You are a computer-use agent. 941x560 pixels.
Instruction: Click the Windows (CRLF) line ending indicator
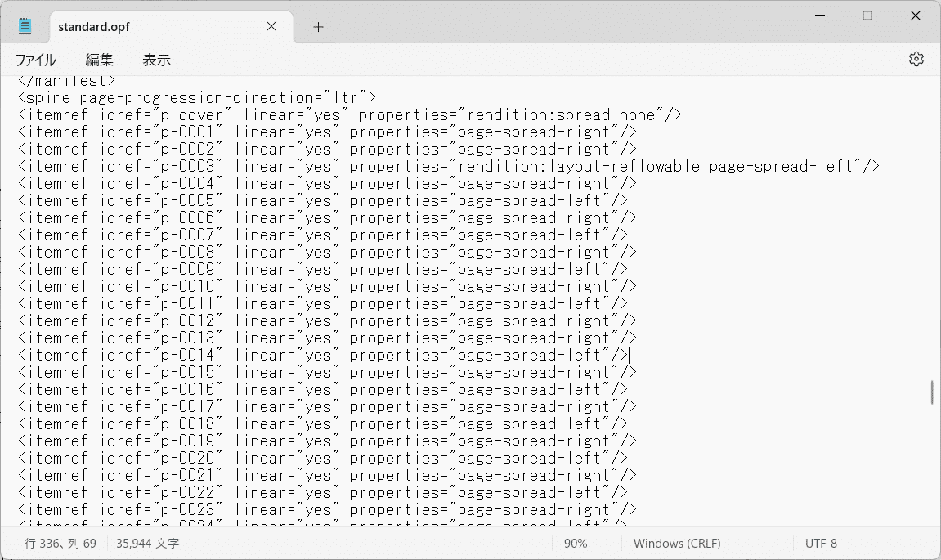pos(677,543)
